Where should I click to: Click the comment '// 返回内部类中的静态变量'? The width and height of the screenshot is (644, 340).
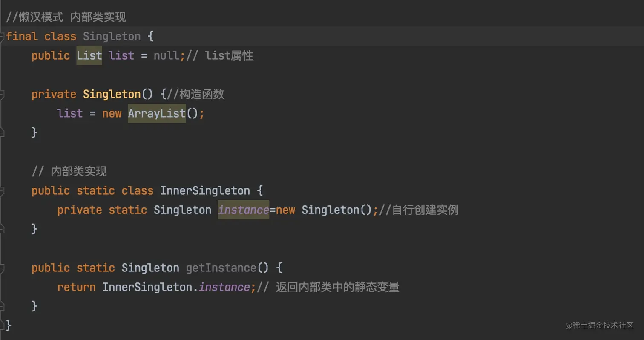328,287
